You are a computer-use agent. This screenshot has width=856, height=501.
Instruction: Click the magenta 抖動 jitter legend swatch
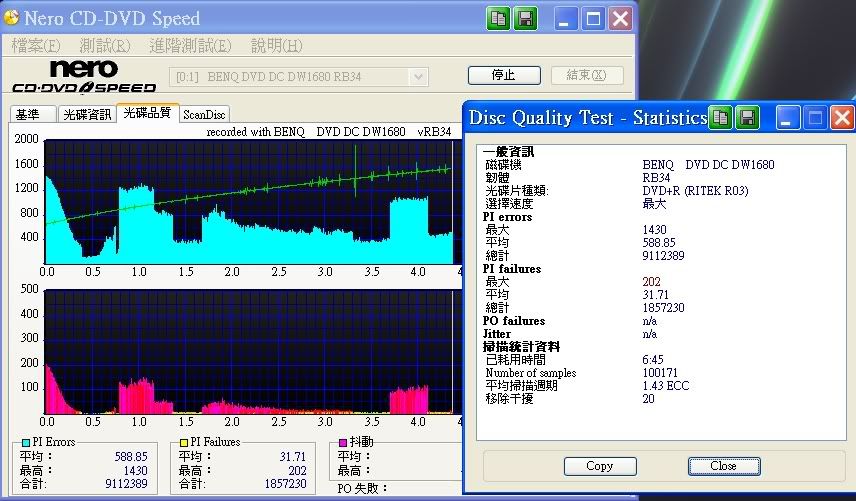[x=343, y=443]
